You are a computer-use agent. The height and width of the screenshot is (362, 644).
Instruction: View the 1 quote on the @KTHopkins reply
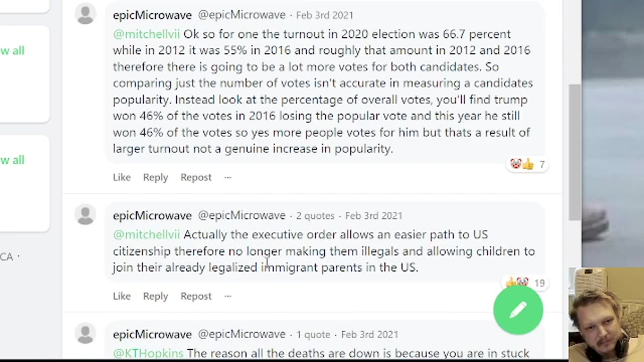coord(313,334)
